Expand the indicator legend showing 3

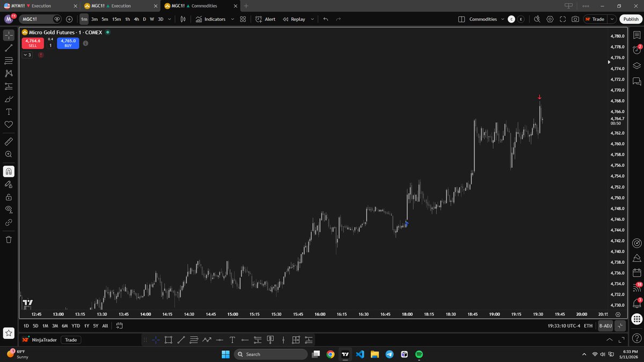click(x=27, y=55)
